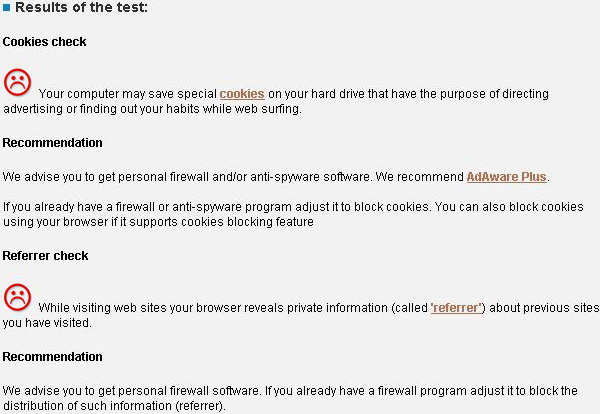
Task: Click the line "using your browser if it supports cookies"
Action: tap(158, 222)
